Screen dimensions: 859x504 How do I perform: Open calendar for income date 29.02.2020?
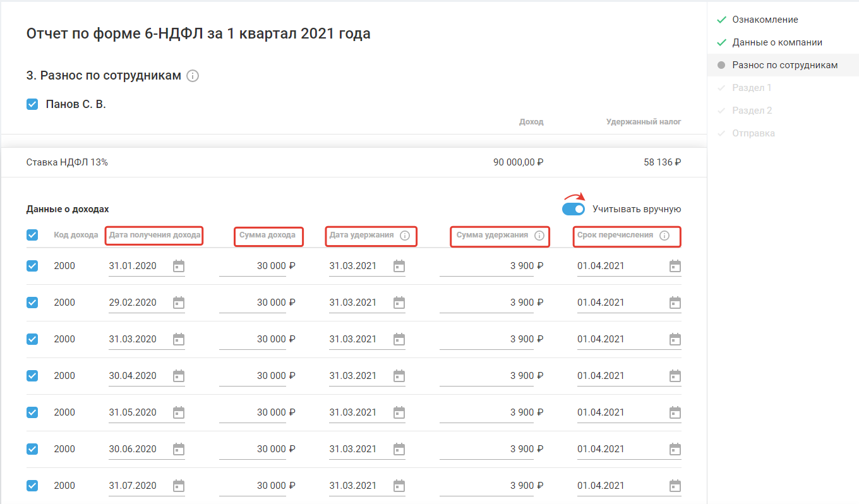click(179, 303)
